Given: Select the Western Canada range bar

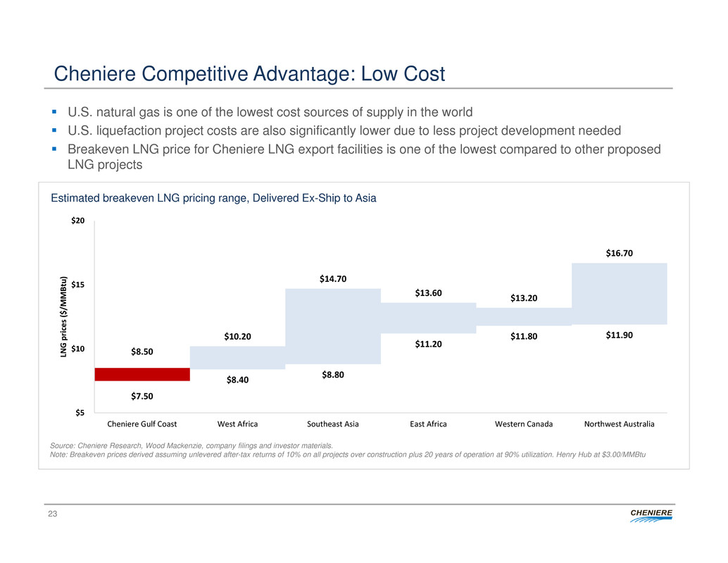Looking at the screenshot, I should click(523, 316).
